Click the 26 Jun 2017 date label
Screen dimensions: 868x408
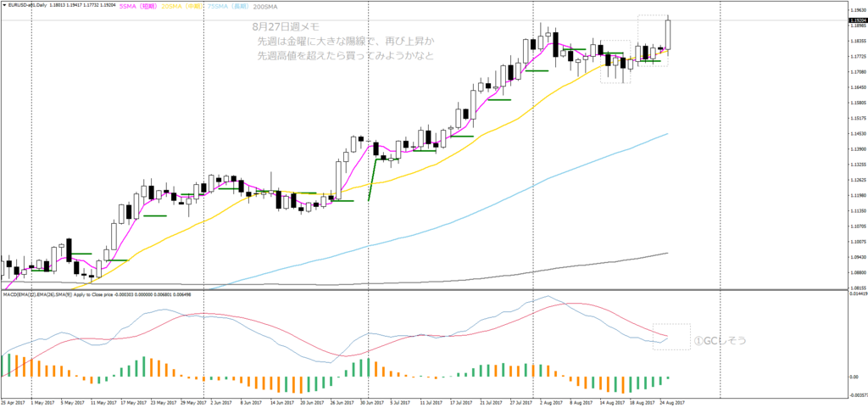tap(341, 403)
